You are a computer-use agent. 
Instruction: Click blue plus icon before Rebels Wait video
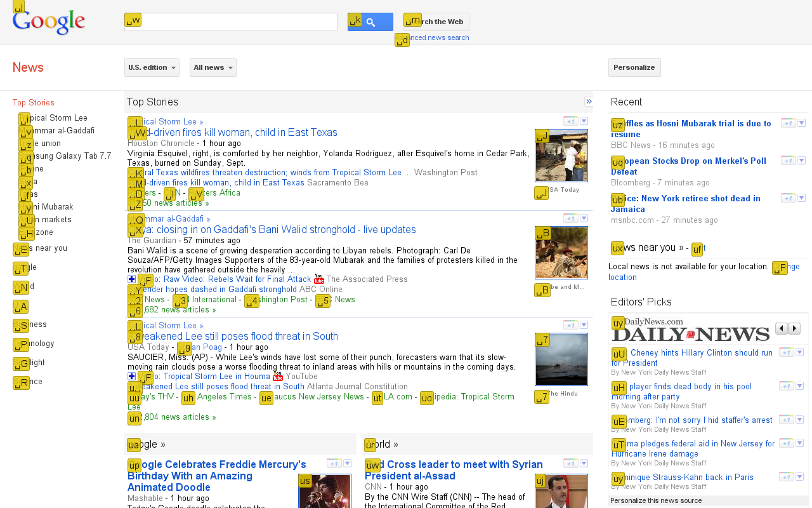131,279
